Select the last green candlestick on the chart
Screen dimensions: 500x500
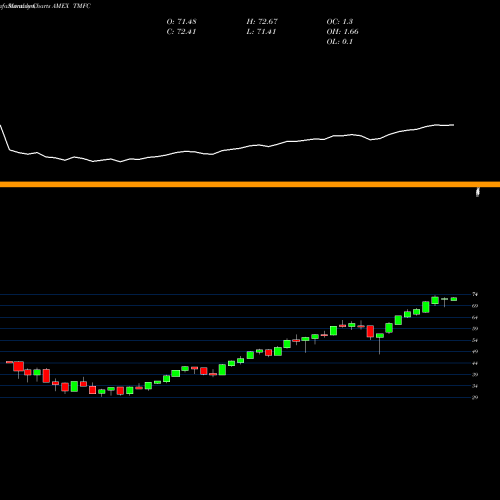454,299
